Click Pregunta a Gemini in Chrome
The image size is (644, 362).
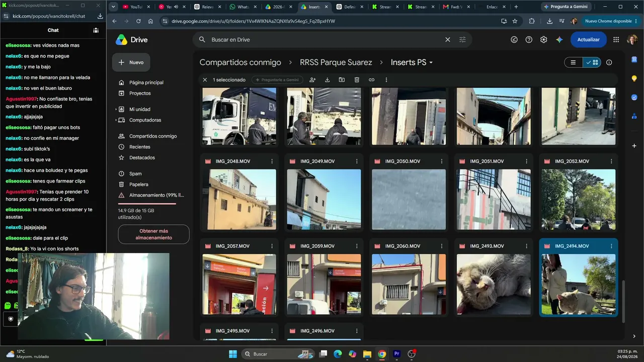[x=565, y=7]
